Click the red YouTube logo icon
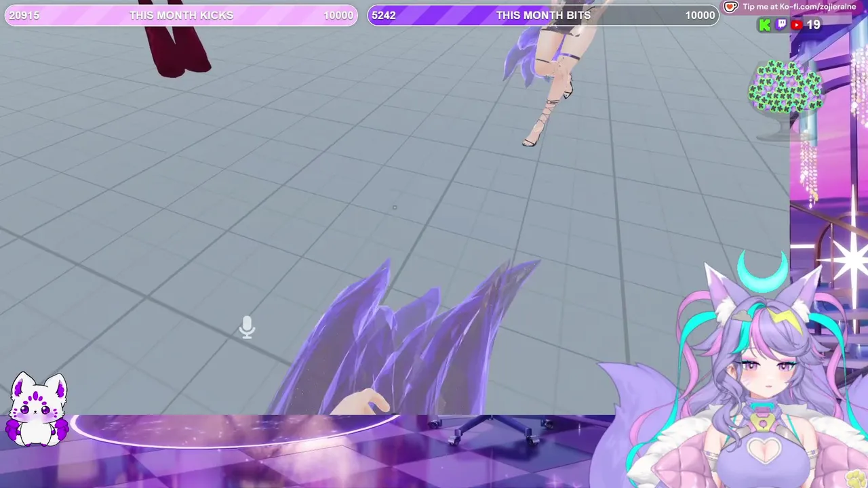This screenshot has height=488, width=868. tap(797, 25)
